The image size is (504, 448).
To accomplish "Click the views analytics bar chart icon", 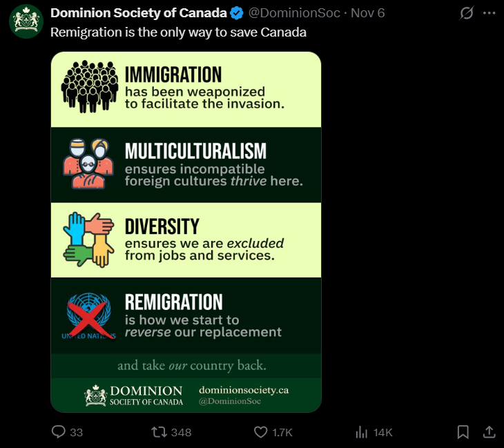I will (361, 432).
